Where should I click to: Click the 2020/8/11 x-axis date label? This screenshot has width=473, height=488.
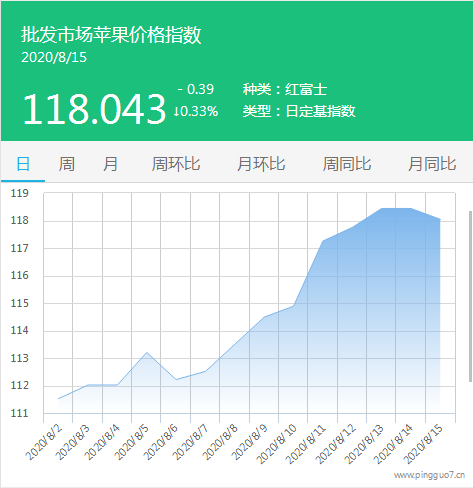click(x=305, y=444)
